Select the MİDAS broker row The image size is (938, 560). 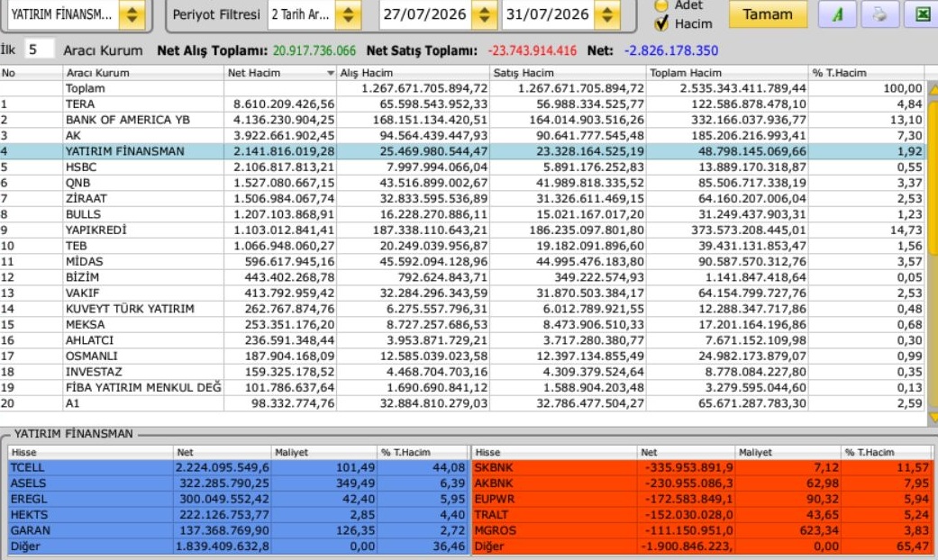point(462,262)
